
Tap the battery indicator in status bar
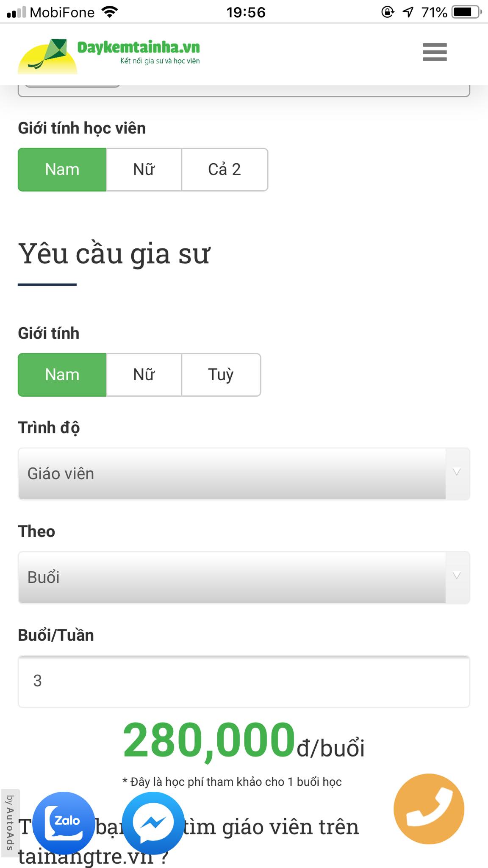coord(467,12)
